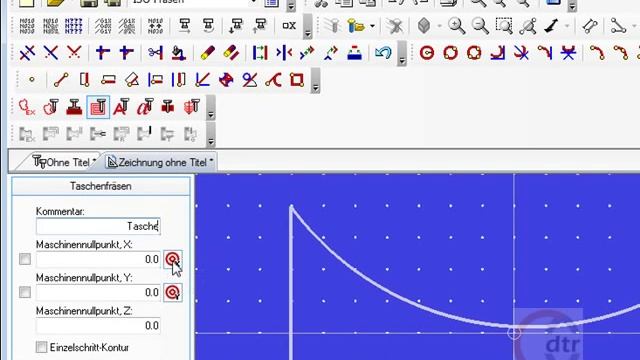Enable the Einzelschritt-Kontur checkbox
Image resolution: width=640 pixels, height=360 pixels.
pyautogui.click(x=41, y=347)
